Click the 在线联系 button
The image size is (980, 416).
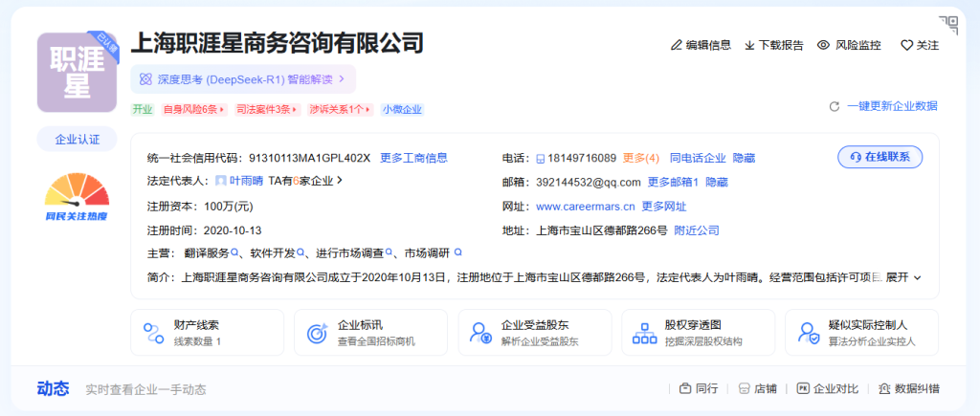pyautogui.click(x=880, y=157)
